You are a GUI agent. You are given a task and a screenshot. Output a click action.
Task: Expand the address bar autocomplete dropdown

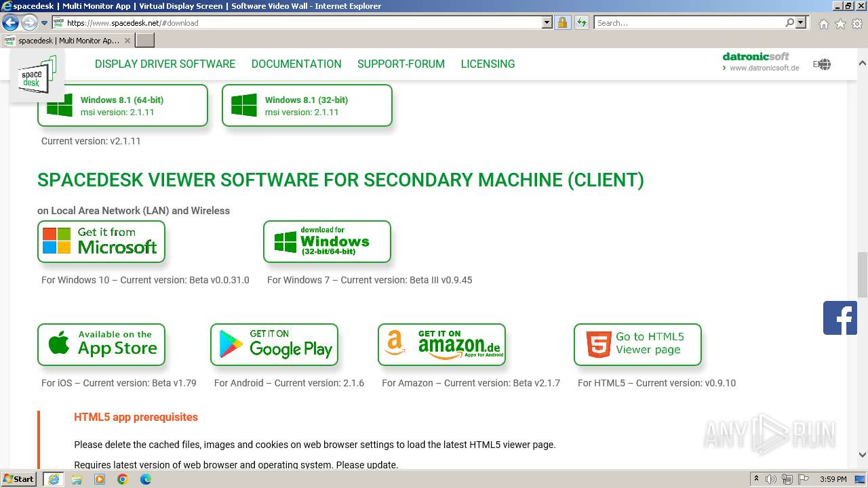click(547, 22)
